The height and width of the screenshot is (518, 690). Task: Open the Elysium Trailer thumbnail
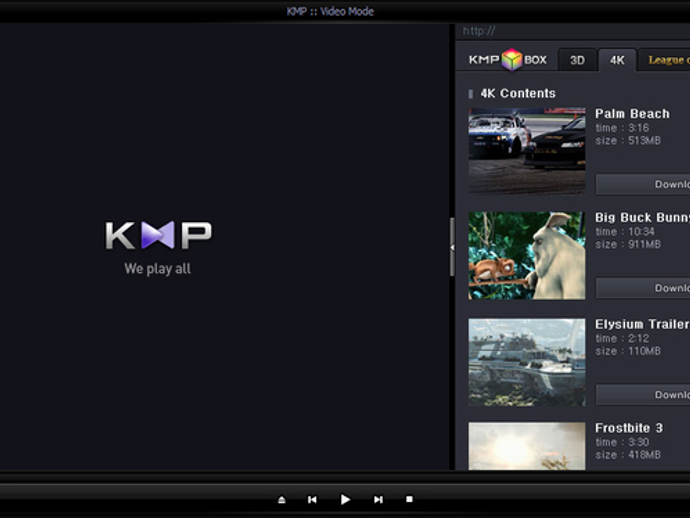point(527,363)
